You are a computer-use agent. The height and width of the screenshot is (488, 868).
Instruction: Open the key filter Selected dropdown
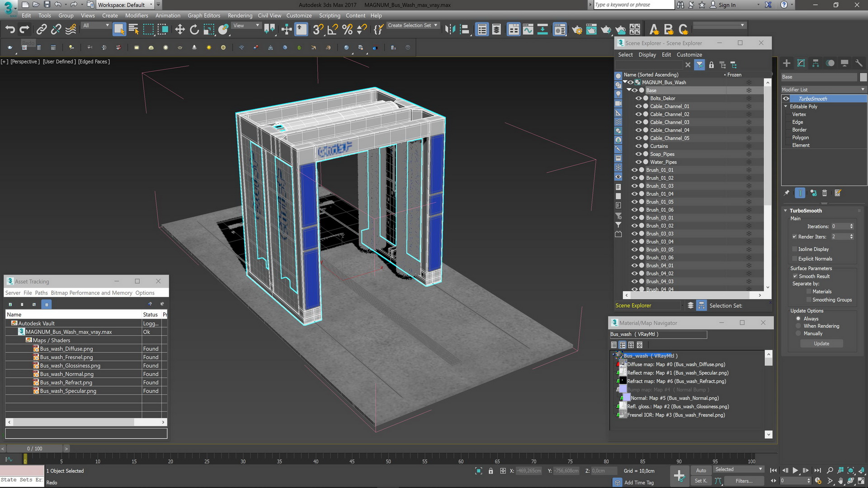pos(739,469)
